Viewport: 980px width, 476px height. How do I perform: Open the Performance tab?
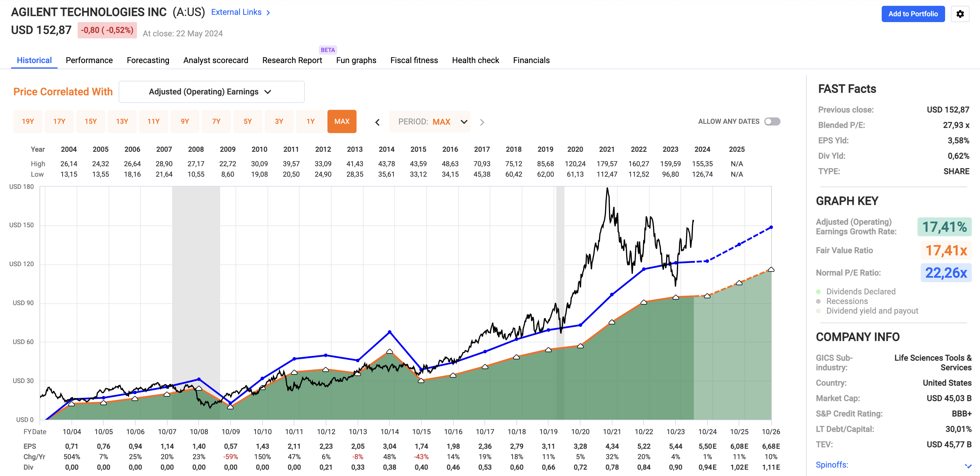click(89, 60)
